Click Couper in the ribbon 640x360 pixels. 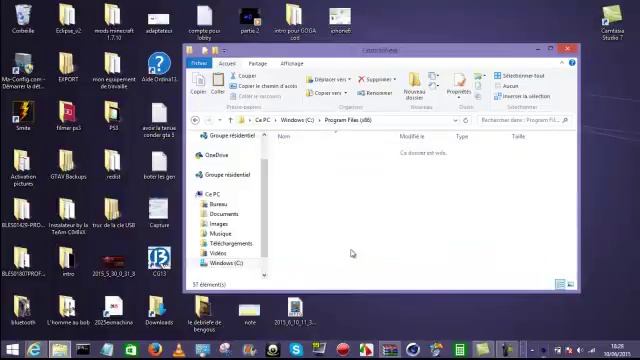(x=243, y=76)
